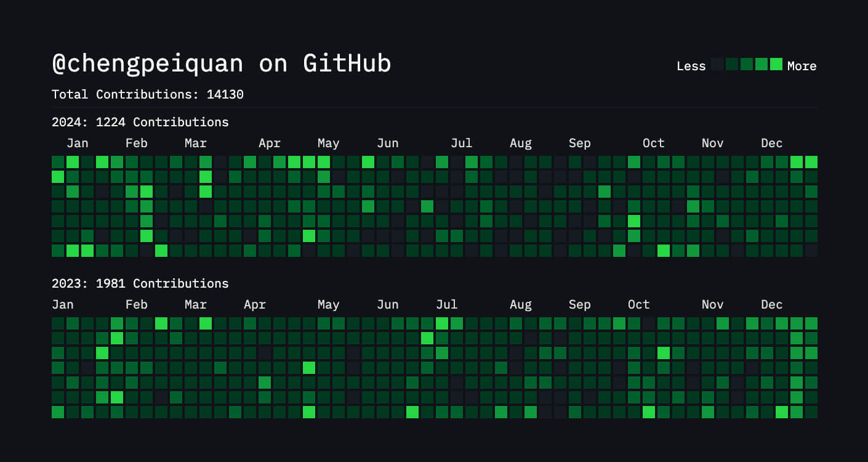Click the Feb label in the 2023 chart

point(137,304)
